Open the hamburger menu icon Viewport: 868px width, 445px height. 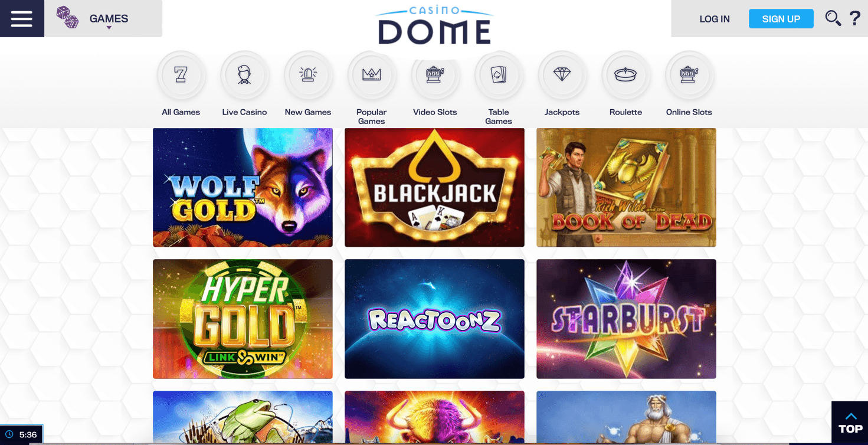pyautogui.click(x=22, y=18)
